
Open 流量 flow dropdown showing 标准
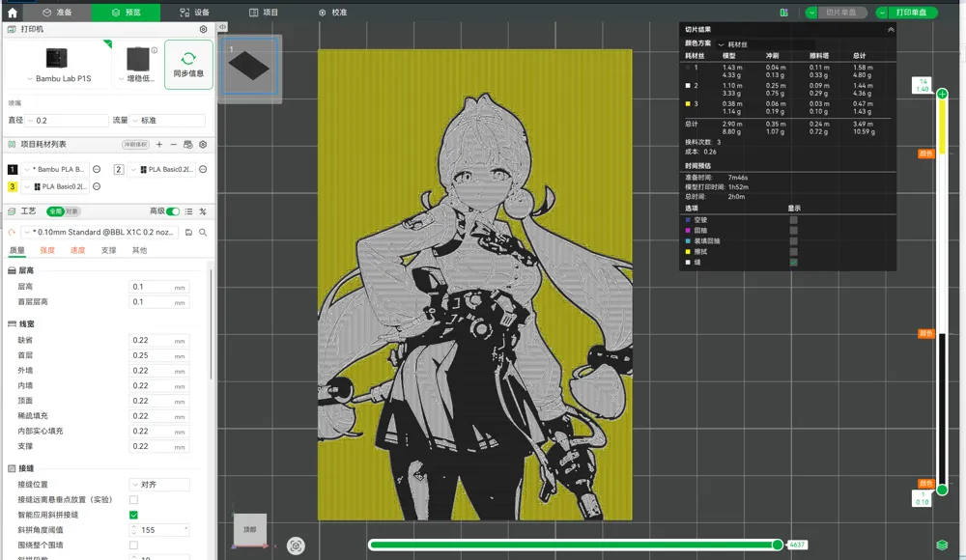click(x=167, y=121)
